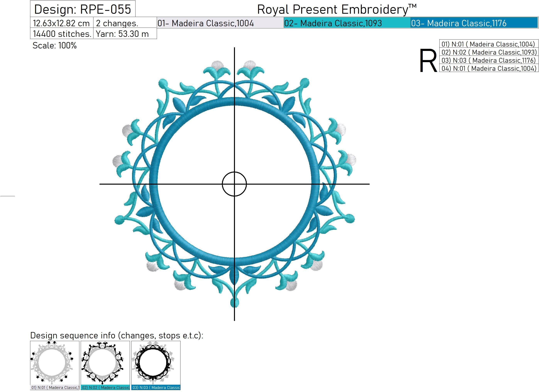Image resolution: width=539 pixels, height=392 pixels.
Task: Click the row '02) N:02 ( Madeira Classic,1093)'
Action: (x=489, y=52)
